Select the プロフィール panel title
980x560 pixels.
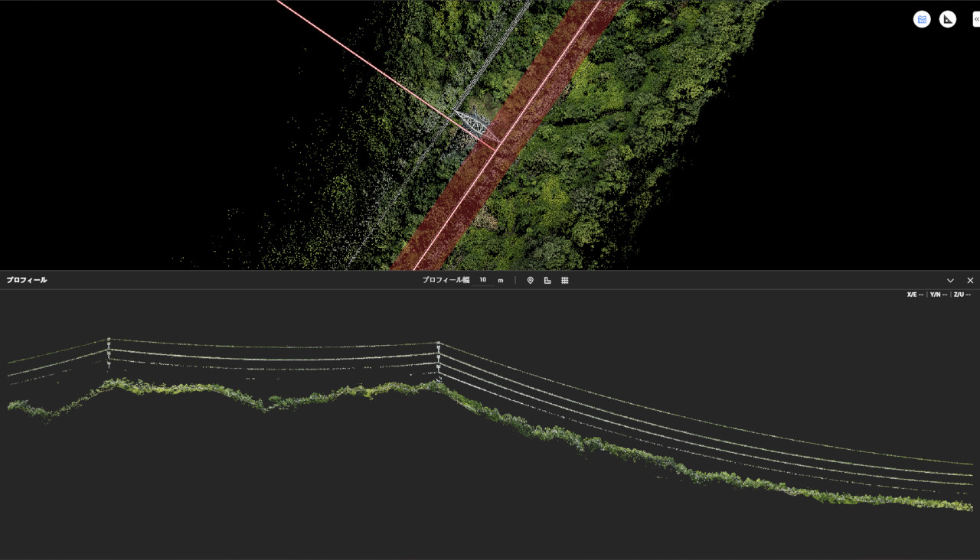point(27,280)
